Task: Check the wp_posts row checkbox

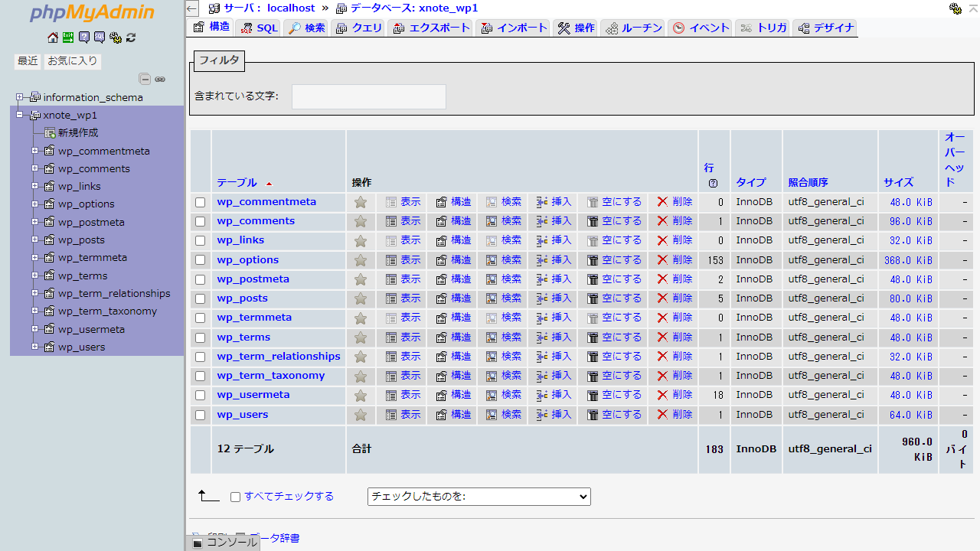Action: pos(201,298)
